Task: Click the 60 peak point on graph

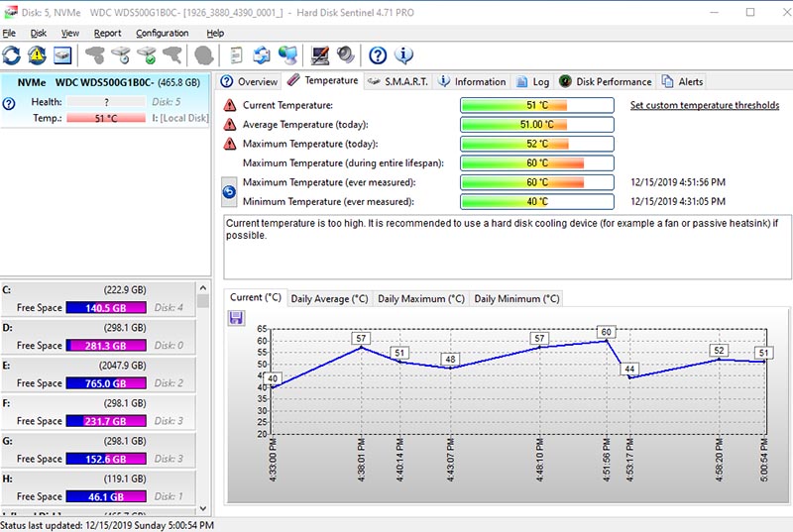Action: (x=607, y=341)
